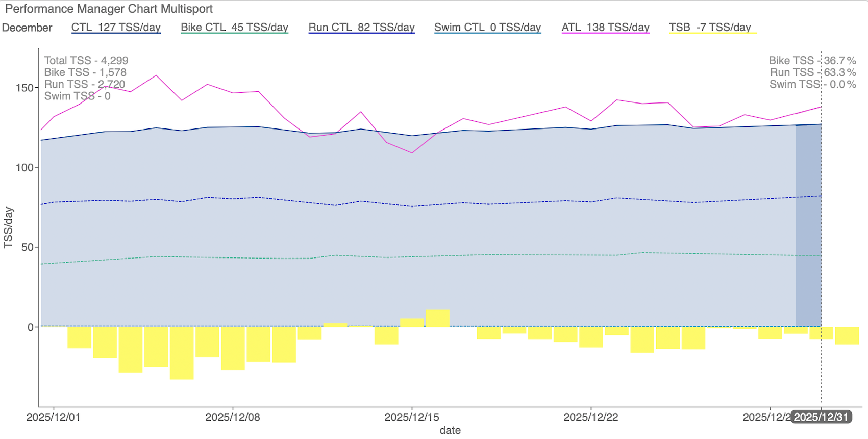Toggle Run CTL 82 TSS/day legend entry
Viewport: 868px width, 439px height.
tap(361, 28)
